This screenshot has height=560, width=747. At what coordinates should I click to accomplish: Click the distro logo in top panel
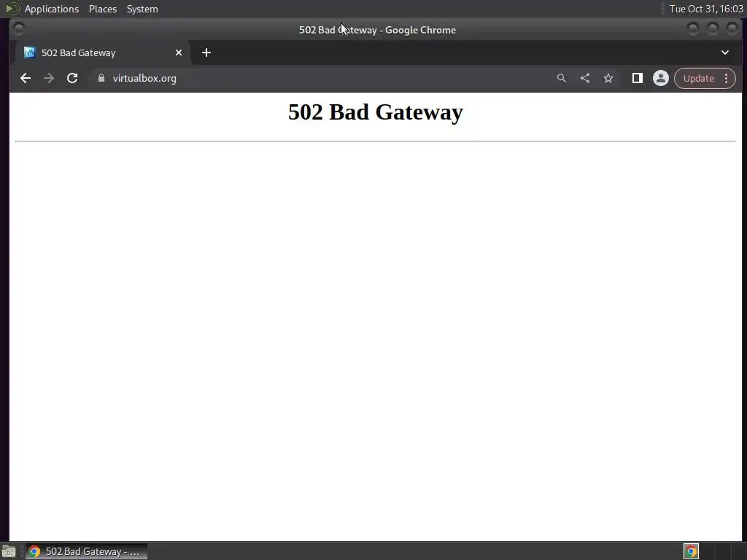12,9
